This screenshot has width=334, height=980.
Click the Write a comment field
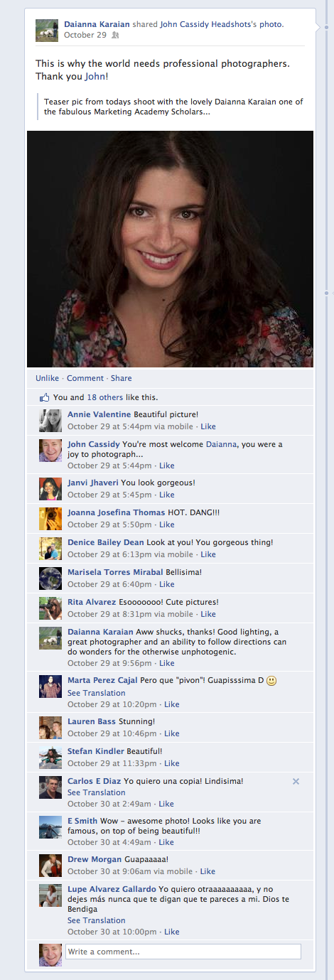pos(183,952)
